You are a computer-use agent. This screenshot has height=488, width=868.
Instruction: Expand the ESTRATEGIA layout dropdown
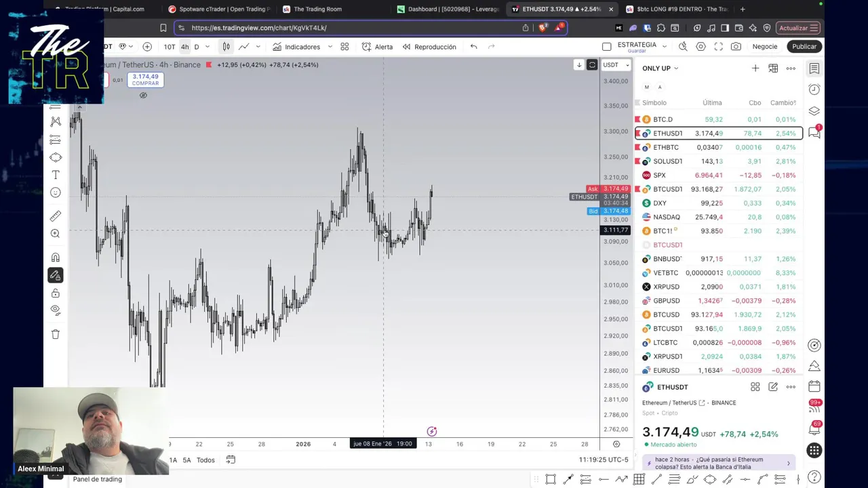click(665, 47)
